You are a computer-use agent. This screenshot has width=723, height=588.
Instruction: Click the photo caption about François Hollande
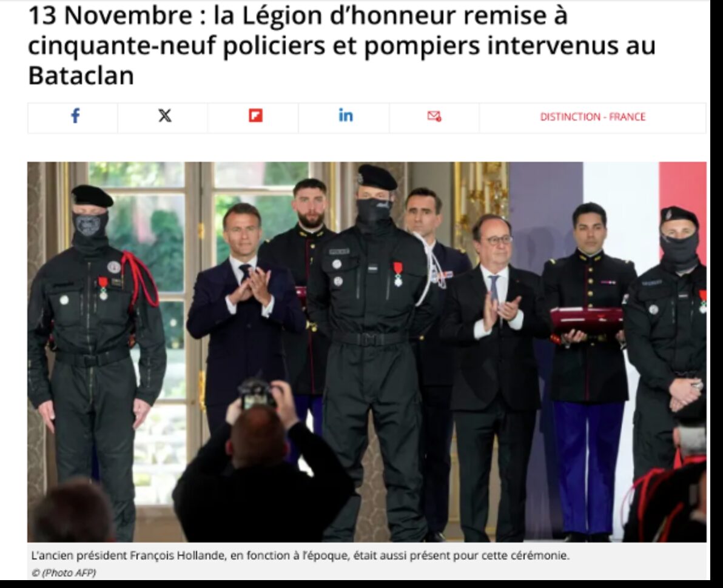click(300, 556)
